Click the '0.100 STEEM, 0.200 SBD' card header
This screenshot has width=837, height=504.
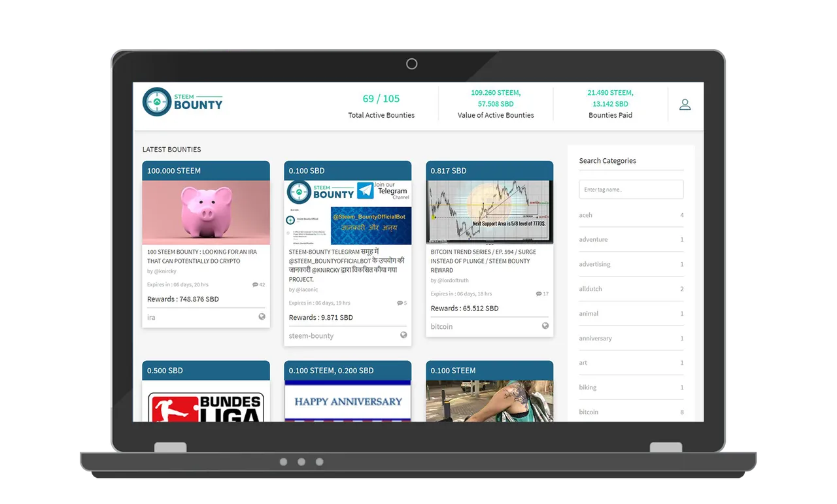point(348,371)
